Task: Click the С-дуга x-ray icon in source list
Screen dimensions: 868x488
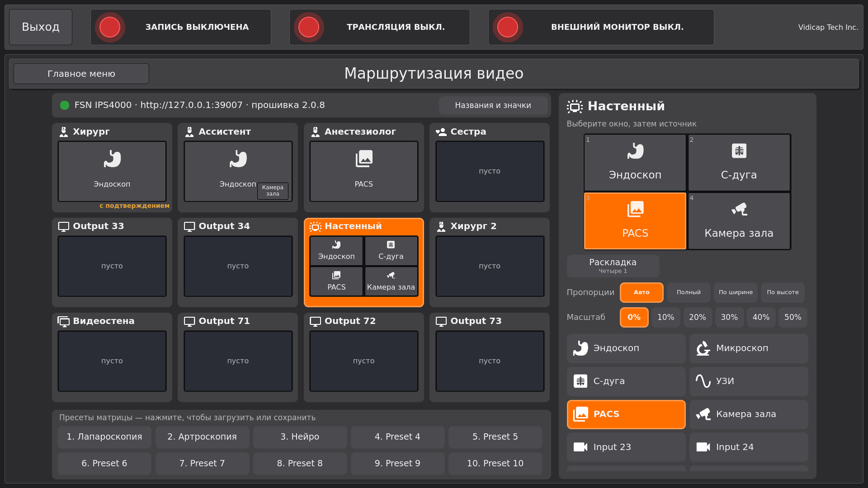Action: [580, 381]
